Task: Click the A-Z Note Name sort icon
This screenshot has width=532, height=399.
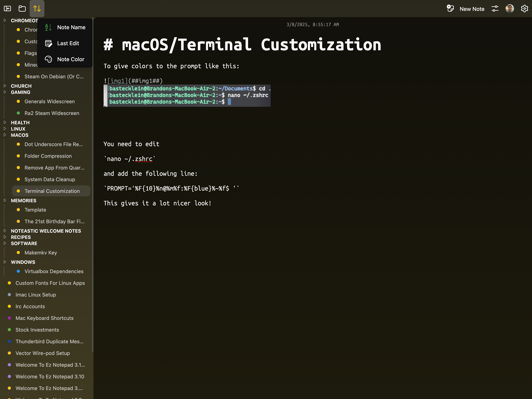Action: pyautogui.click(x=48, y=27)
